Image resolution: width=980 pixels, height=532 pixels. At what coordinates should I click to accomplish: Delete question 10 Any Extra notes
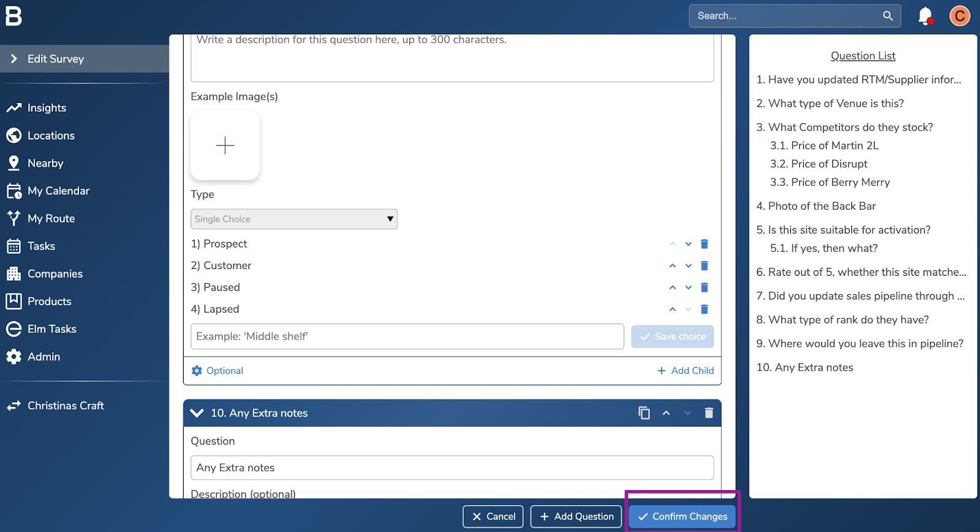click(709, 413)
